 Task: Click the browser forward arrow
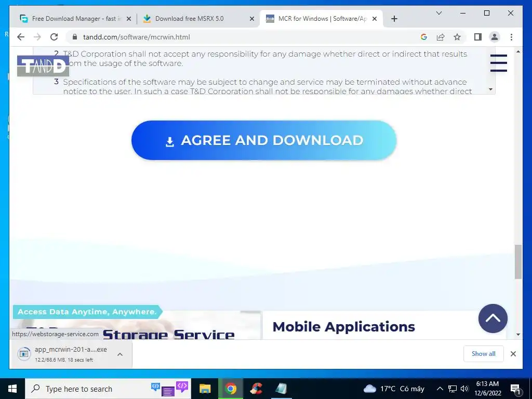point(37,37)
